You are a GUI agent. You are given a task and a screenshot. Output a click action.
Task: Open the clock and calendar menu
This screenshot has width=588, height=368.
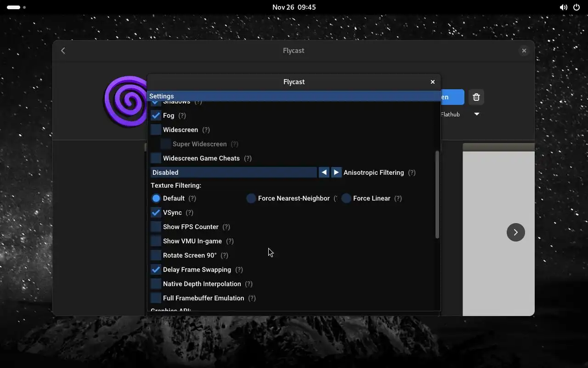click(x=294, y=7)
